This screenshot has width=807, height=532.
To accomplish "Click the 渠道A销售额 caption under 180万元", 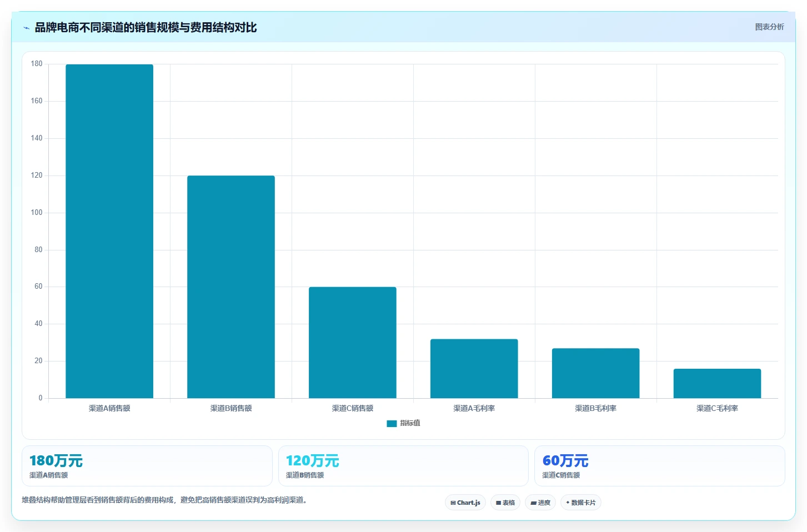I will [48, 475].
